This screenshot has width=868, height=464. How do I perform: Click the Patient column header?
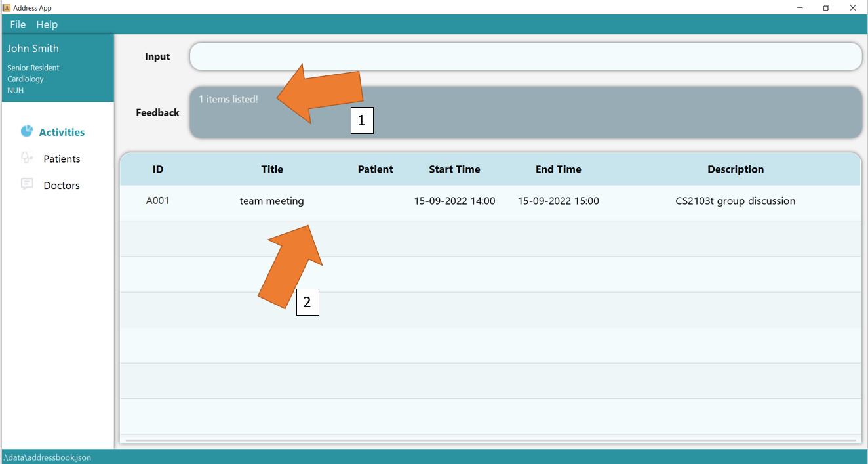click(x=375, y=169)
